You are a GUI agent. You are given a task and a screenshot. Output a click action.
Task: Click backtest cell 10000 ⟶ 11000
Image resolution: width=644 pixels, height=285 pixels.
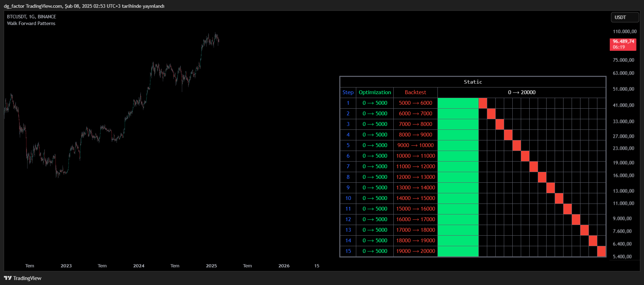pyautogui.click(x=416, y=156)
